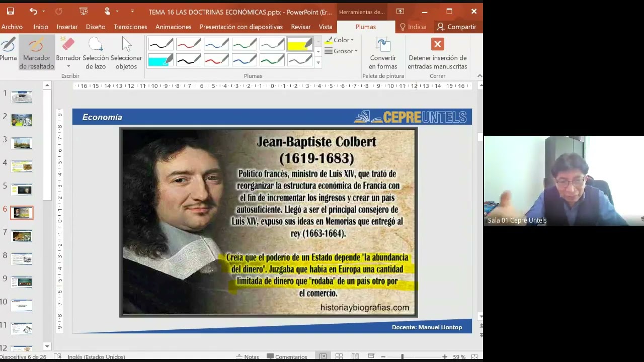Open the pen Color dropdown
The height and width of the screenshot is (362, 644).
click(339, 40)
